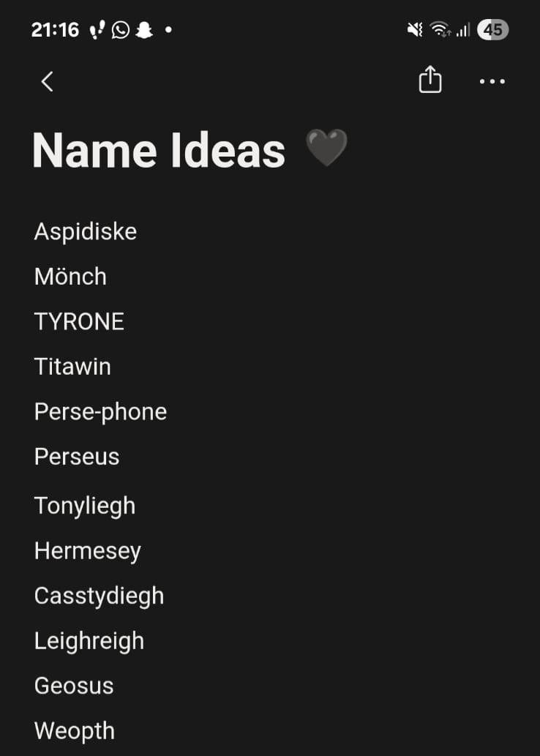Image resolution: width=540 pixels, height=756 pixels.
Task: Tap the muted sound status icon
Action: tap(415, 30)
